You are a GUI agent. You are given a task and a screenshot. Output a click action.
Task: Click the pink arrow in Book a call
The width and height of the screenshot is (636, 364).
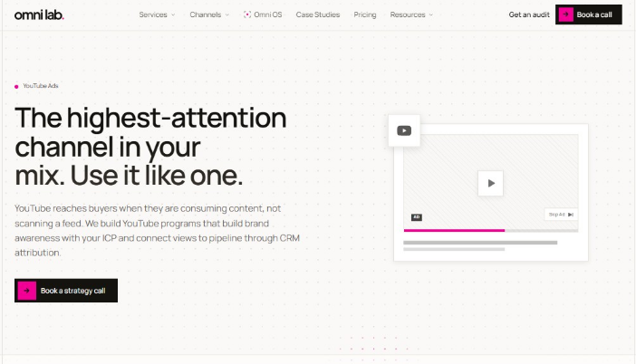click(x=566, y=14)
